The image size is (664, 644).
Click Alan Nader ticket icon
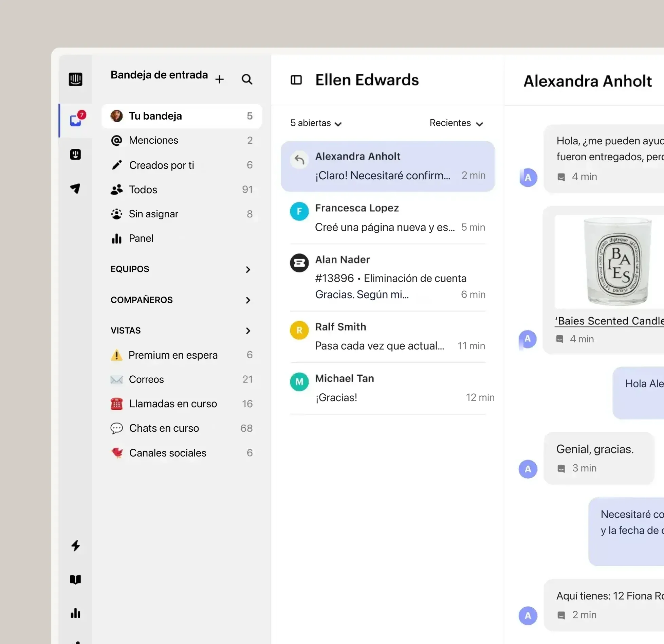pos(299,263)
